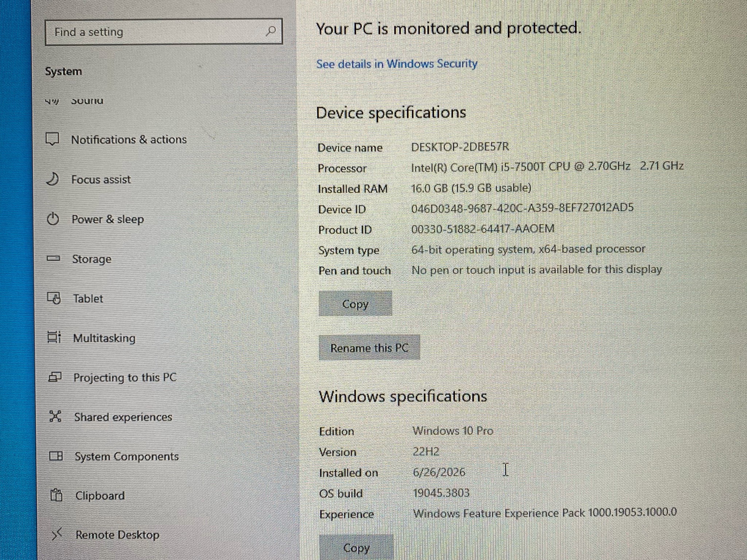Click the Clipboard icon
The image size is (747, 560).
click(57, 495)
